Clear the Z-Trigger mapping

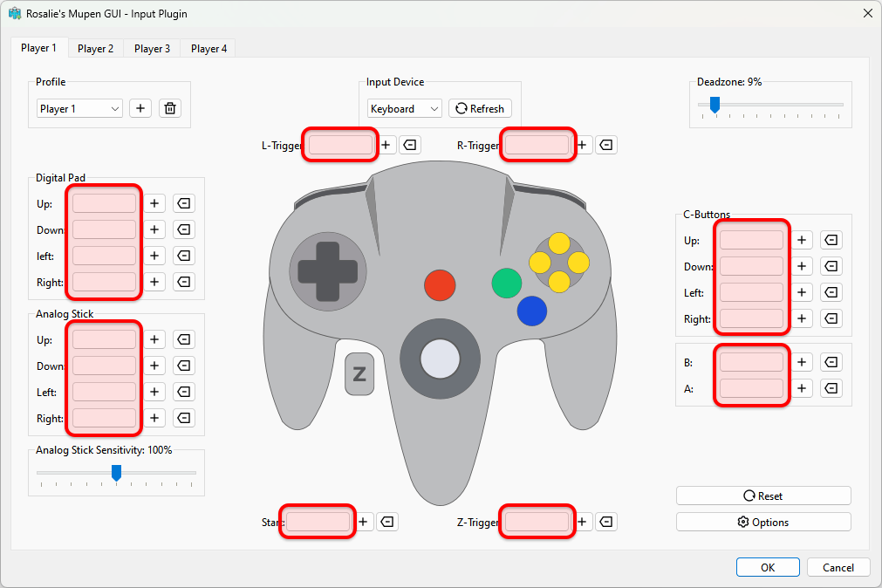[x=606, y=522]
